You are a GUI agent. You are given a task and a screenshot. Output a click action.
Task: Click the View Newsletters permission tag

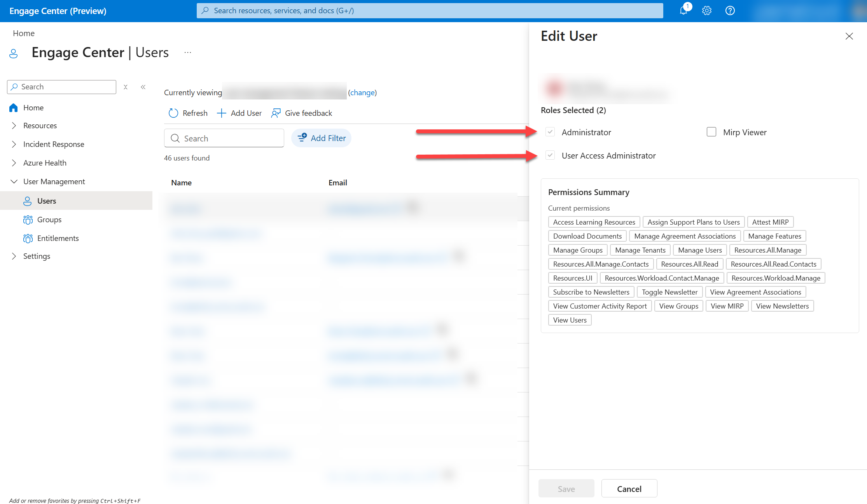782,306
